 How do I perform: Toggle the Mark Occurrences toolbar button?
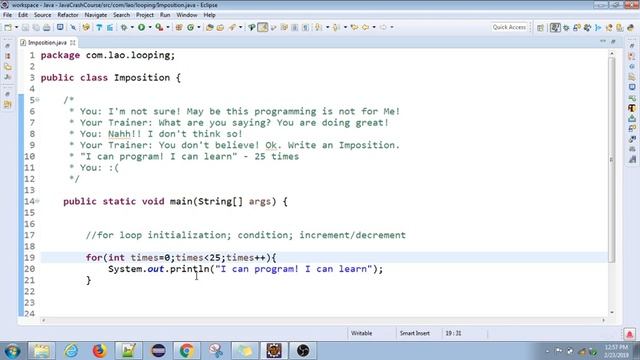pos(262,27)
